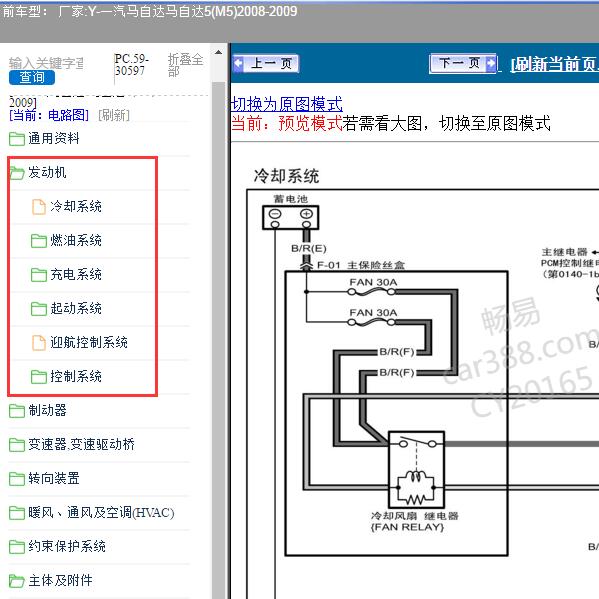
Task: Expand the 起动系统 node
Action: click(x=76, y=309)
